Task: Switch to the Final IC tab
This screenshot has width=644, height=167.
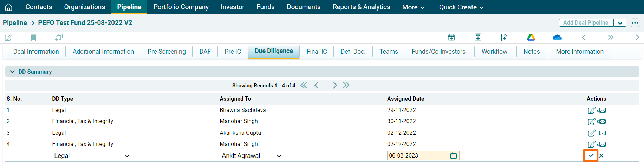Action: tap(317, 52)
